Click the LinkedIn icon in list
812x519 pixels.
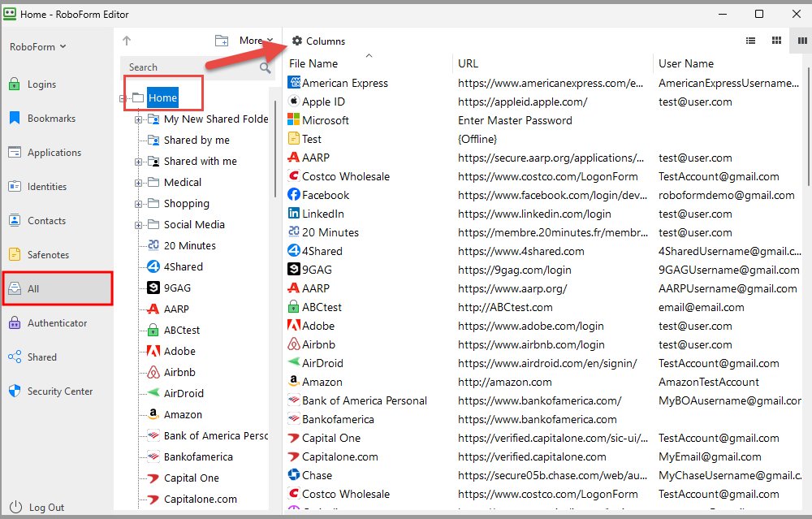294,213
